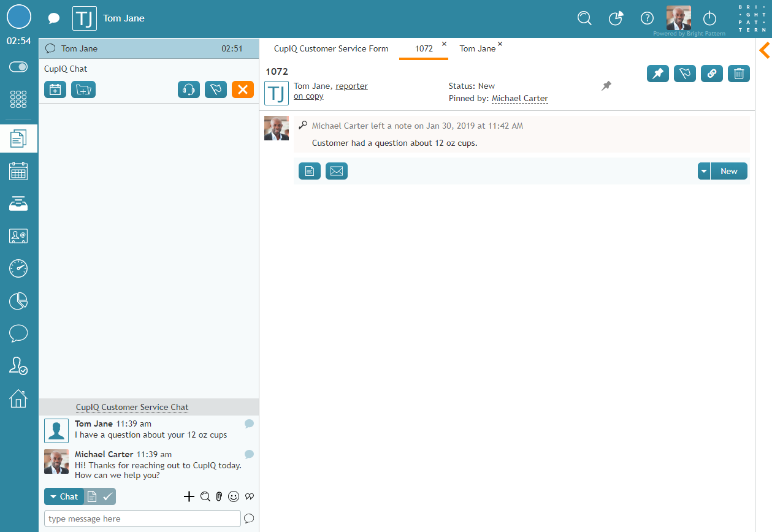Viewport: 772px width, 532px height.
Task: Open the pie chart reports section in sidebar
Action: 18,301
